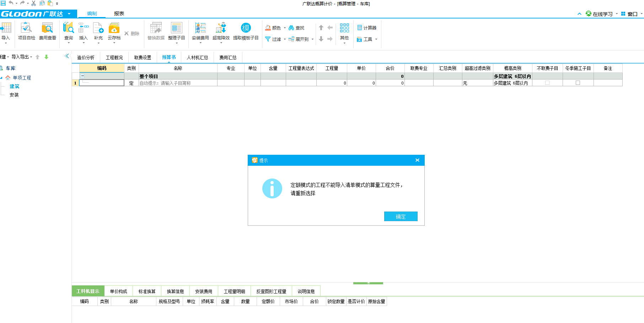
Task: Collapse the ribbon with up chevron
Action: pyautogui.click(x=579, y=14)
